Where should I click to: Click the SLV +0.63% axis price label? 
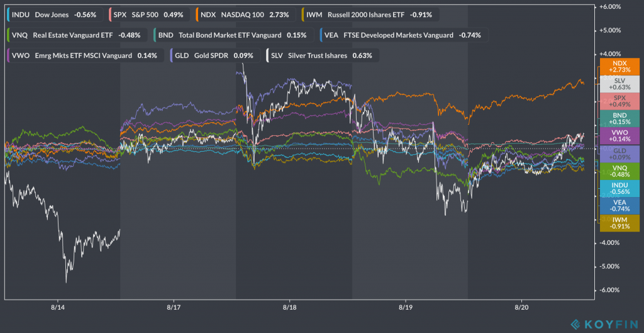tap(619, 84)
